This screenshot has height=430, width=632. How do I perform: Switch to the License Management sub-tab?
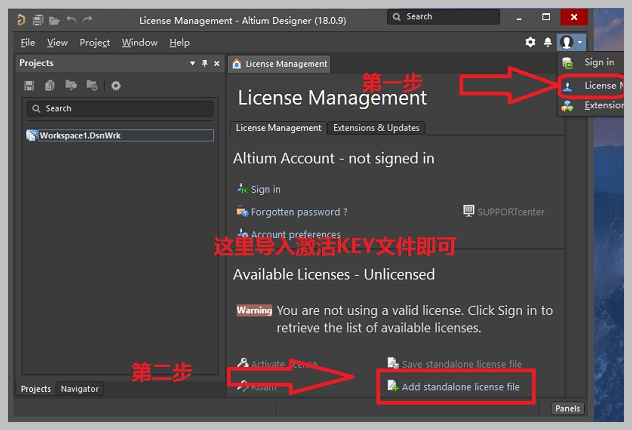(279, 128)
